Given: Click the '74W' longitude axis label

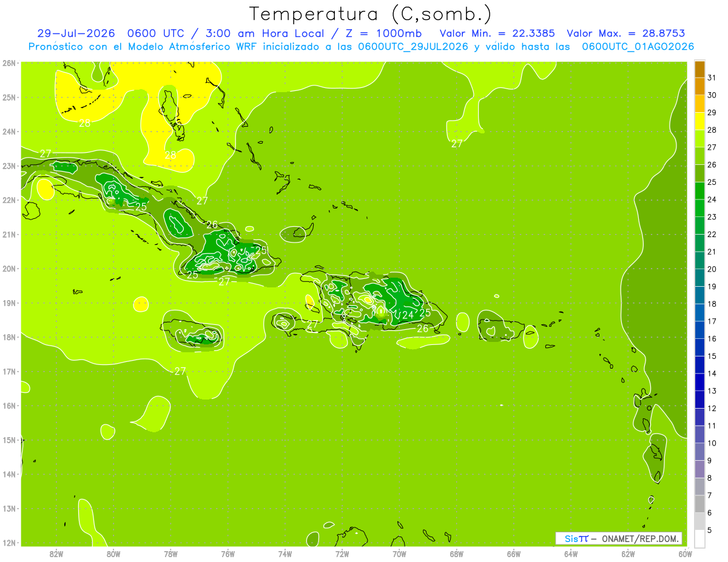Looking at the screenshot, I should click(285, 553).
